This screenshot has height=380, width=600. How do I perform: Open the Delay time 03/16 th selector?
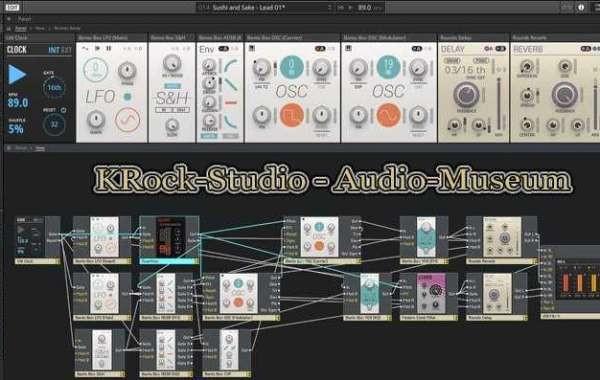[x=465, y=70]
